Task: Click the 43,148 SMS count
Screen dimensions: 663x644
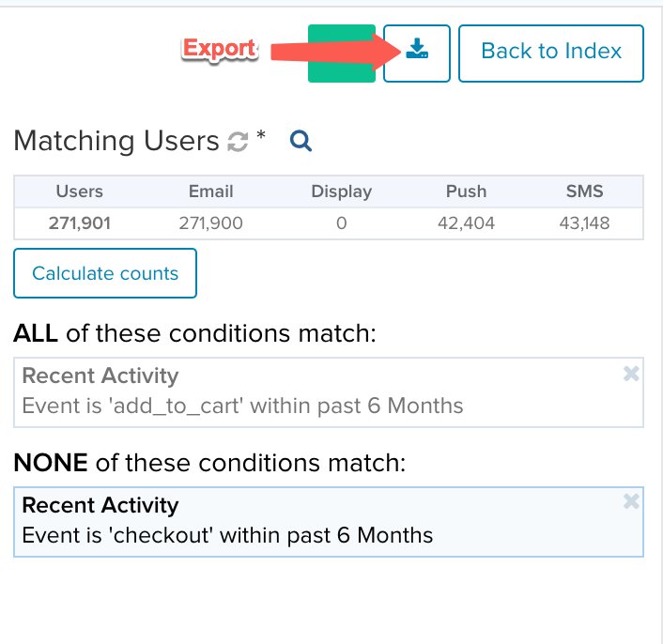Action: pos(584,223)
